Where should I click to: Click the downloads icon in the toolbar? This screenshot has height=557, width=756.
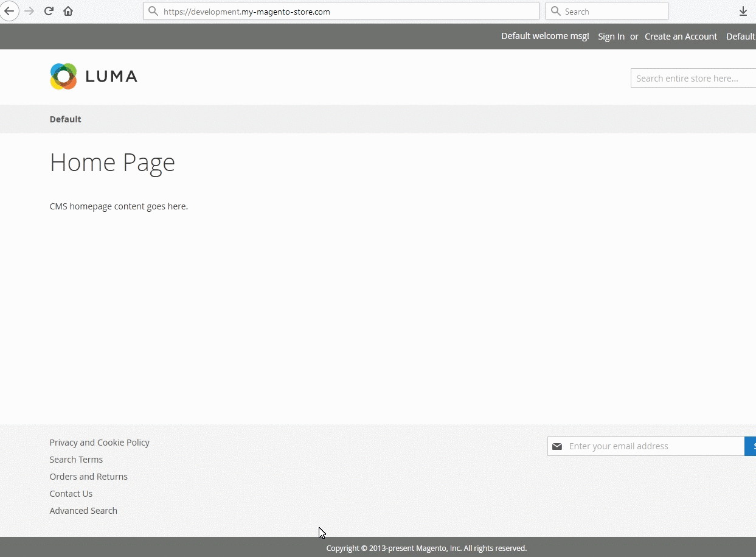(743, 11)
